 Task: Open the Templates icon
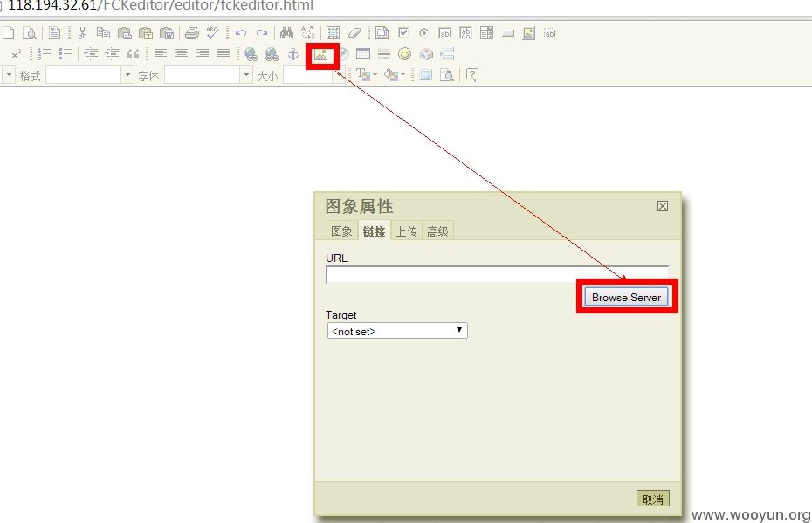pos(54,33)
